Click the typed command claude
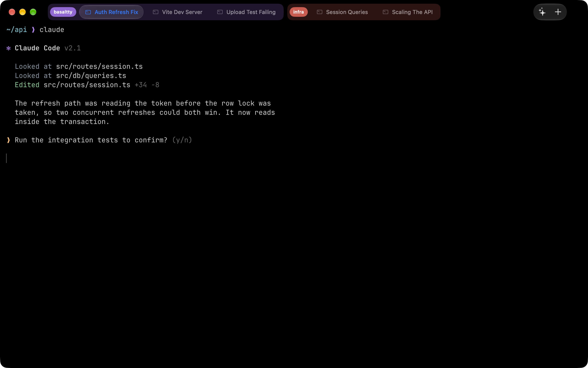 pyautogui.click(x=52, y=30)
